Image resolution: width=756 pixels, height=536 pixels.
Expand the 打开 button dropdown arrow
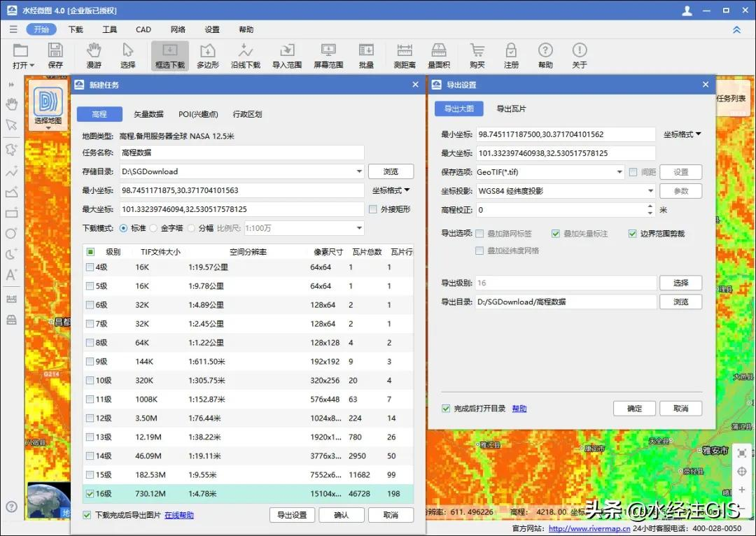[32, 65]
